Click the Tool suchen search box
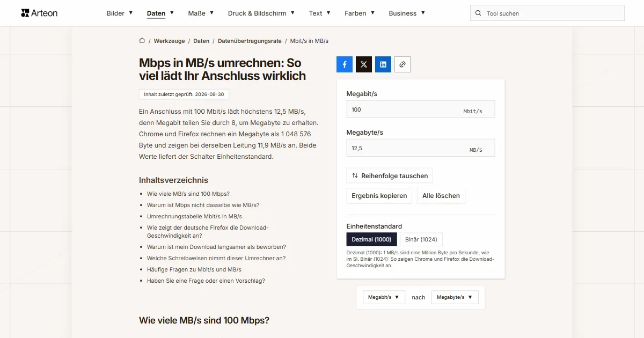This screenshot has width=644, height=338. tap(547, 13)
